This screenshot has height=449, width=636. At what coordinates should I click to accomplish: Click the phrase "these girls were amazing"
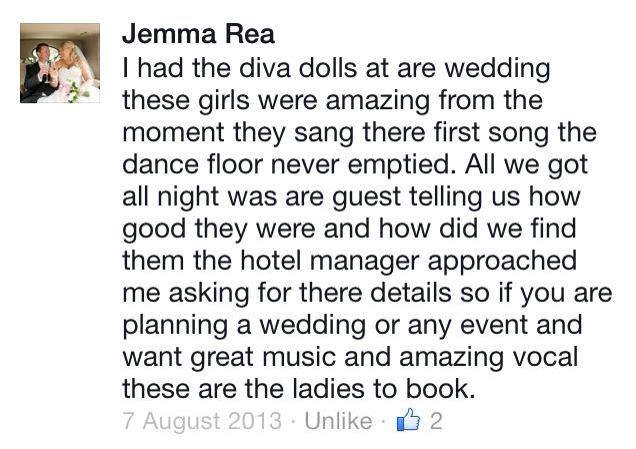[x=276, y=100]
